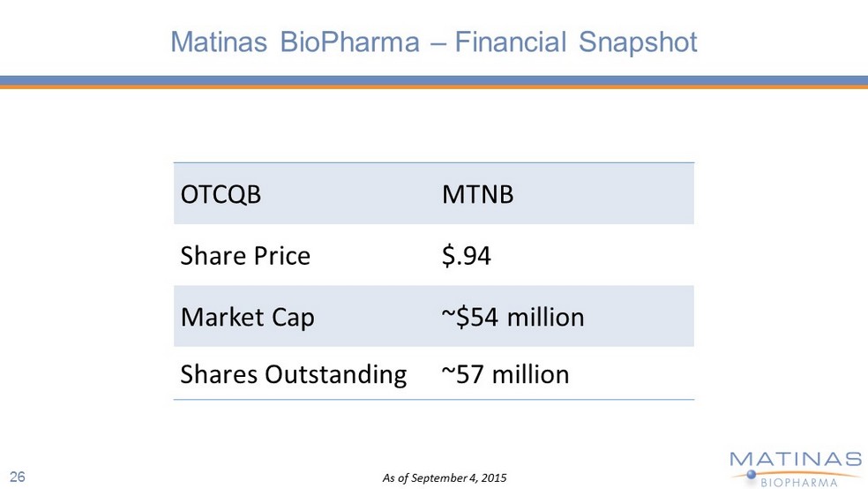Select the $.94 share price value
Image resolution: width=868 pixels, height=489 pixels.
pos(466,256)
